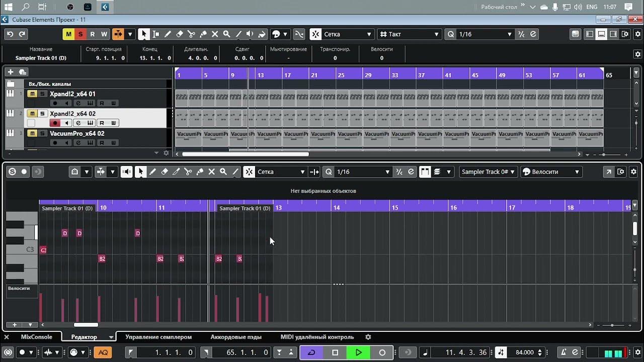The height and width of the screenshot is (362, 644).
Task: Mute the VacuumPro_x64 02 track
Action: pos(32,133)
